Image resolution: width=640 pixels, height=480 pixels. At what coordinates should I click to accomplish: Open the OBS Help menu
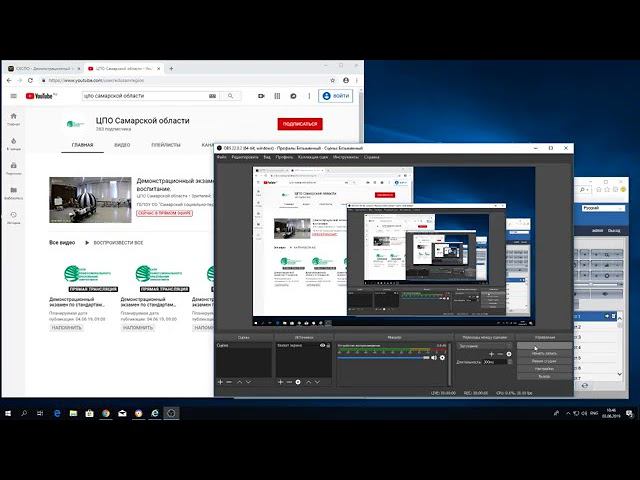pyautogui.click(x=371, y=157)
